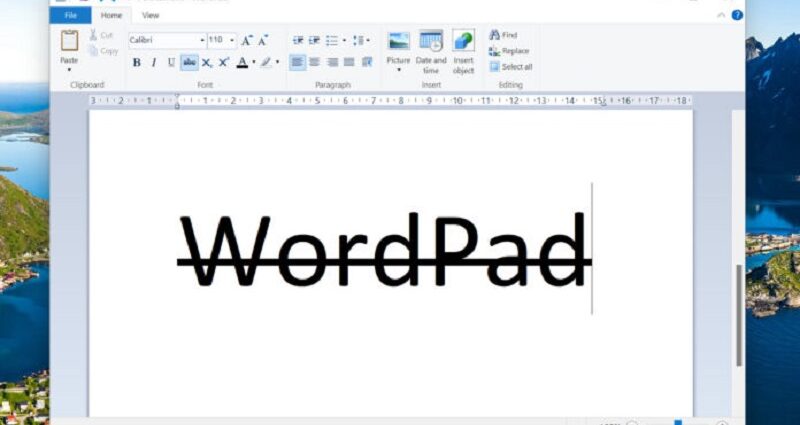Expand the font color dropdown arrow
800x425 pixels.
[x=254, y=62]
